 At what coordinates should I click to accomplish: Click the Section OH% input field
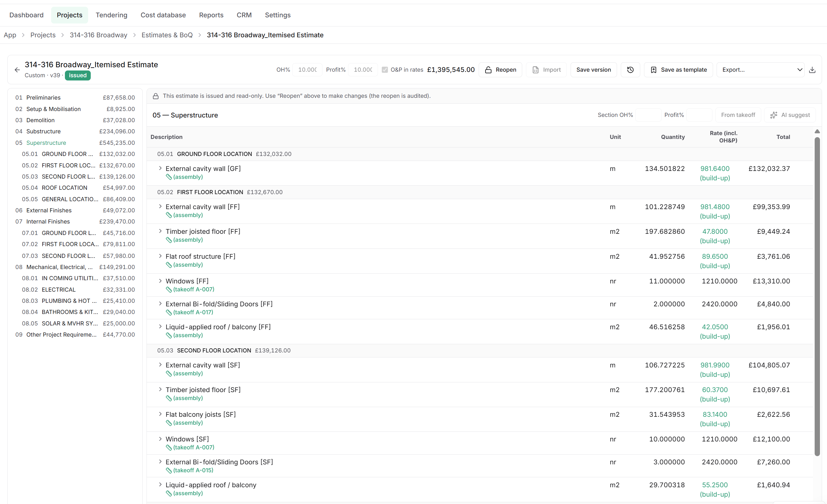(648, 115)
